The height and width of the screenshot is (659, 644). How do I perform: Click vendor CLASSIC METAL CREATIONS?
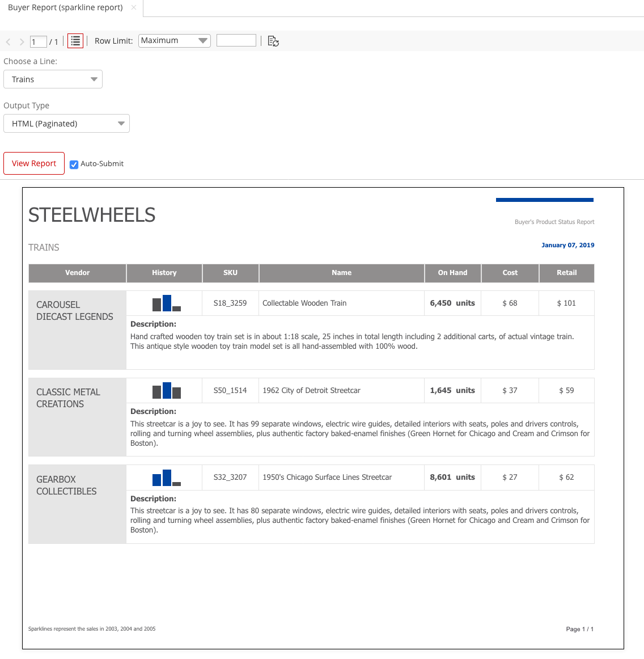coord(68,398)
